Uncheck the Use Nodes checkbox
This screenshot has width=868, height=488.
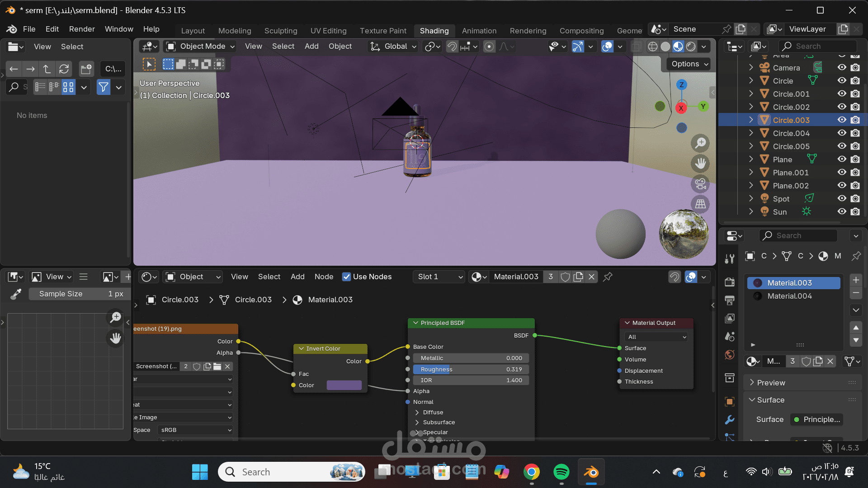tap(346, 277)
